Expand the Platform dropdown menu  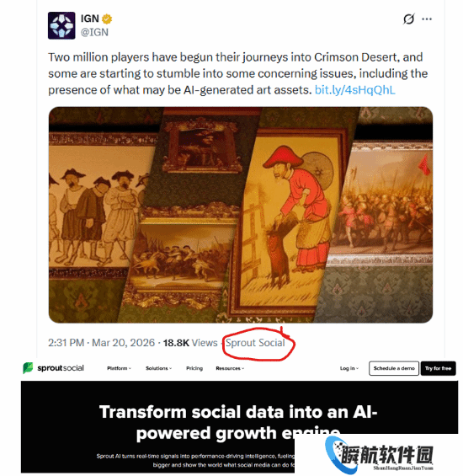coord(119,368)
